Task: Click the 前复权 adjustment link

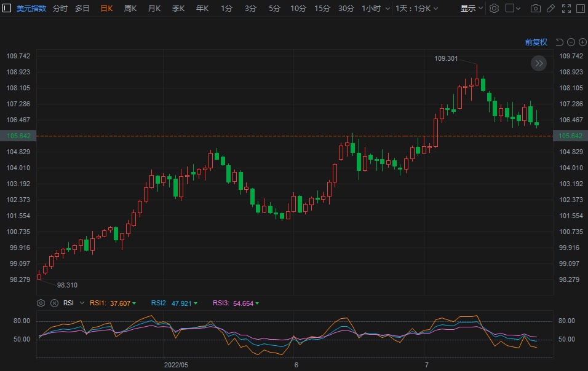Action: click(x=536, y=42)
